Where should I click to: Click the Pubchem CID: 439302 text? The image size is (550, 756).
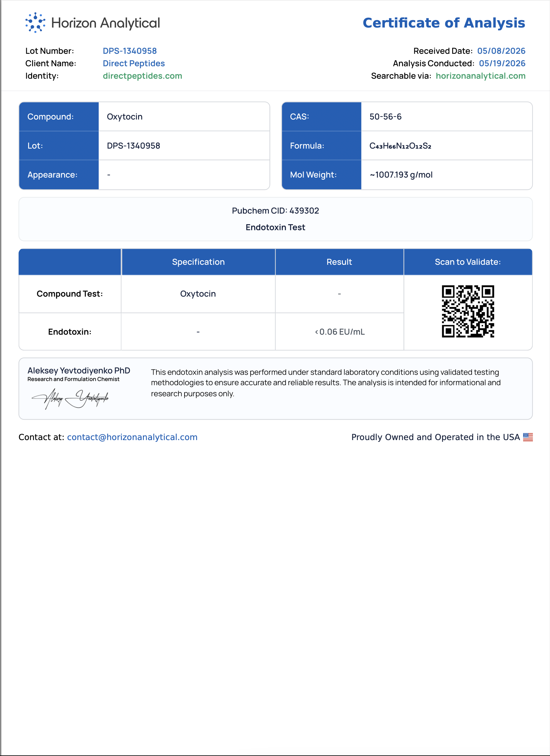(x=276, y=211)
